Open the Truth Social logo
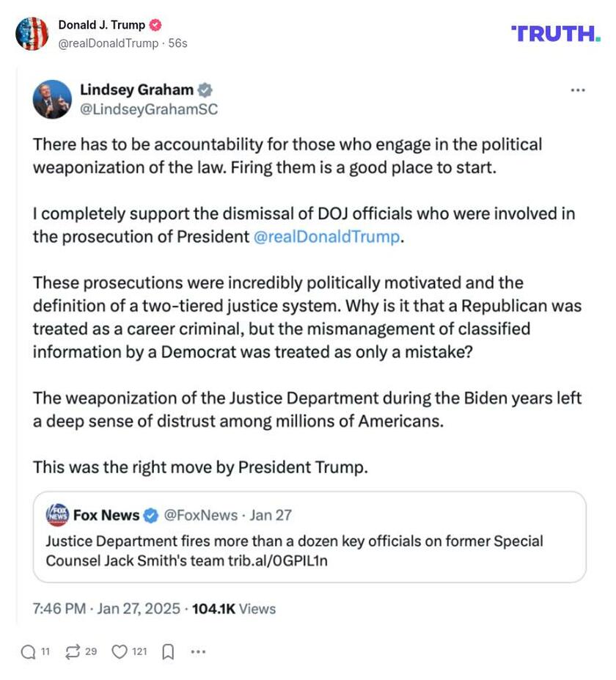This screenshot has height=680, width=616. click(555, 33)
